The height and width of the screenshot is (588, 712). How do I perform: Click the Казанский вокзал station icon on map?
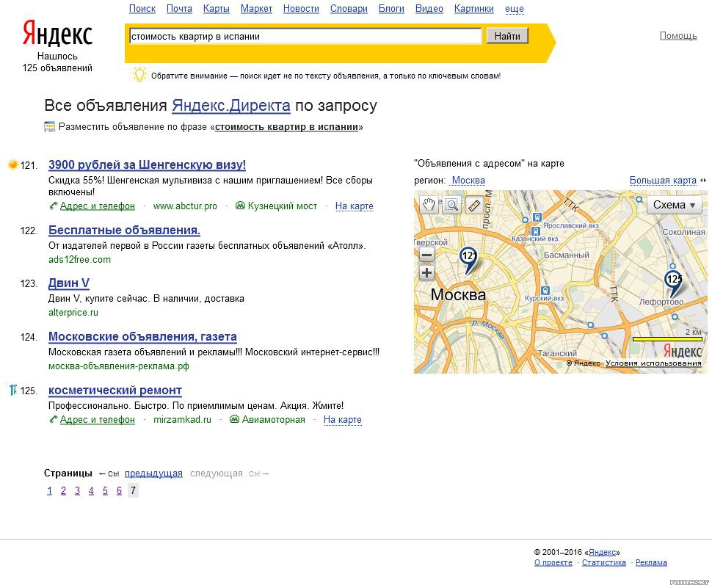pyautogui.click(x=536, y=231)
